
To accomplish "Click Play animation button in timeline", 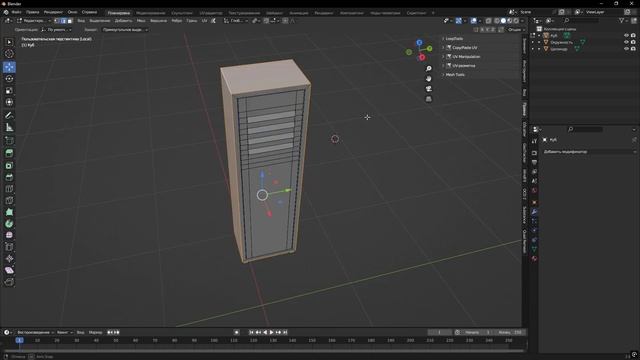I will 272,332.
